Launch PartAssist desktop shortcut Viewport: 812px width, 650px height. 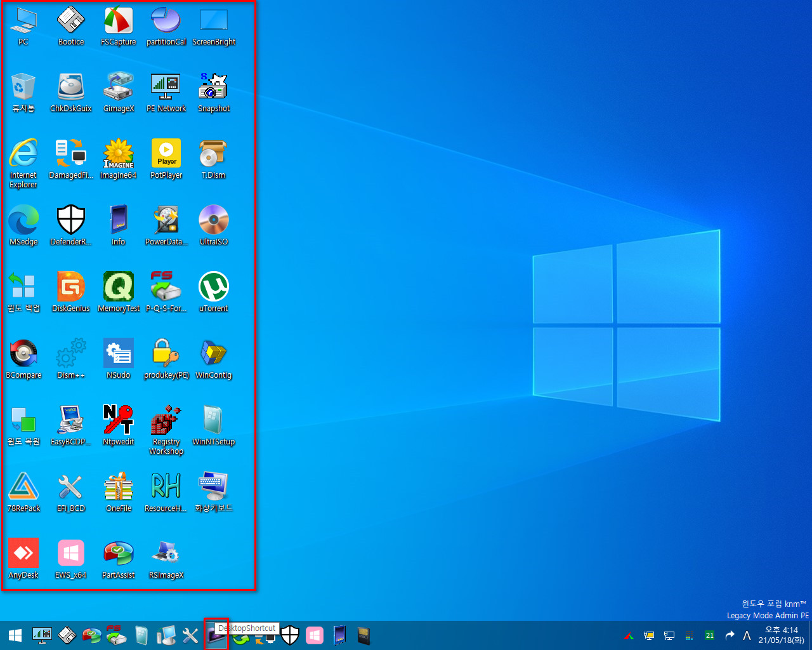119,560
